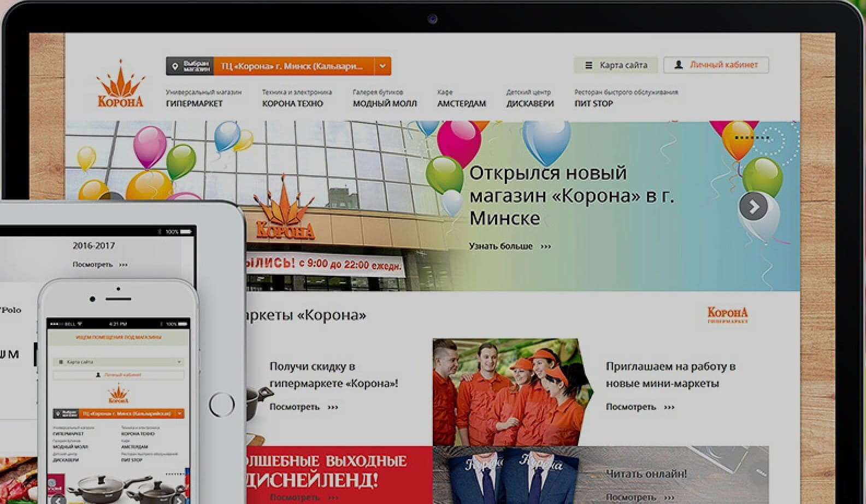866x504 pixels.
Task: Click 'Приглашаем на работу в новые мини-маркеты'
Action: click(x=670, y=375)
